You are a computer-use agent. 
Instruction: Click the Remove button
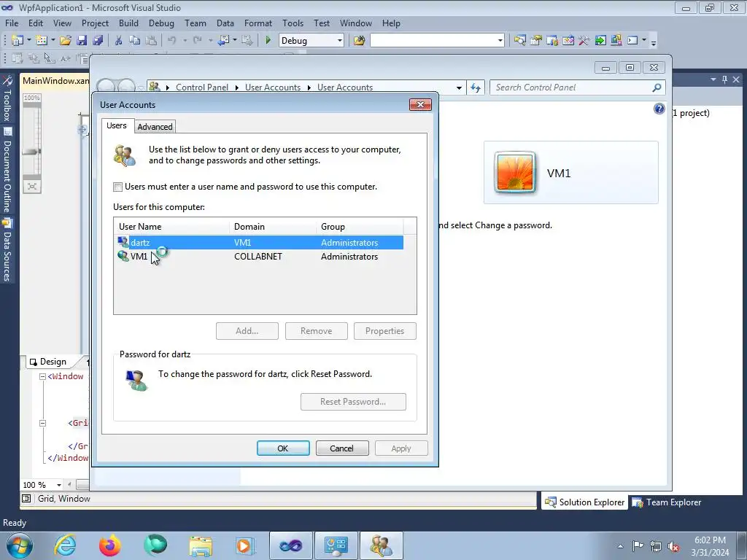tap(317, 331)
